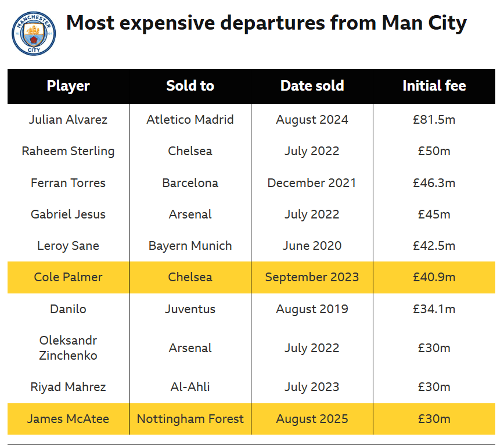Select the Oleksandr Zinchenko cell
The height and width of the screenshot is (448, 504).
click(x=68, y=348)
